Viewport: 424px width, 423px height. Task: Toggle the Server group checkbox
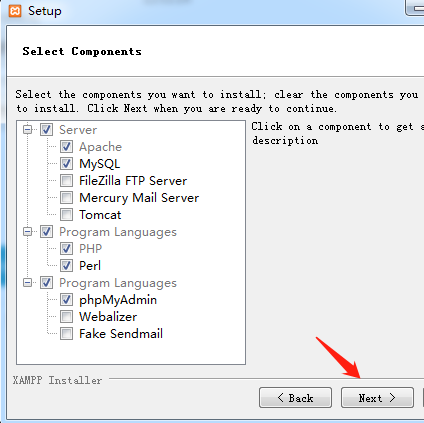pyautogui.click(x=46, y=129)
